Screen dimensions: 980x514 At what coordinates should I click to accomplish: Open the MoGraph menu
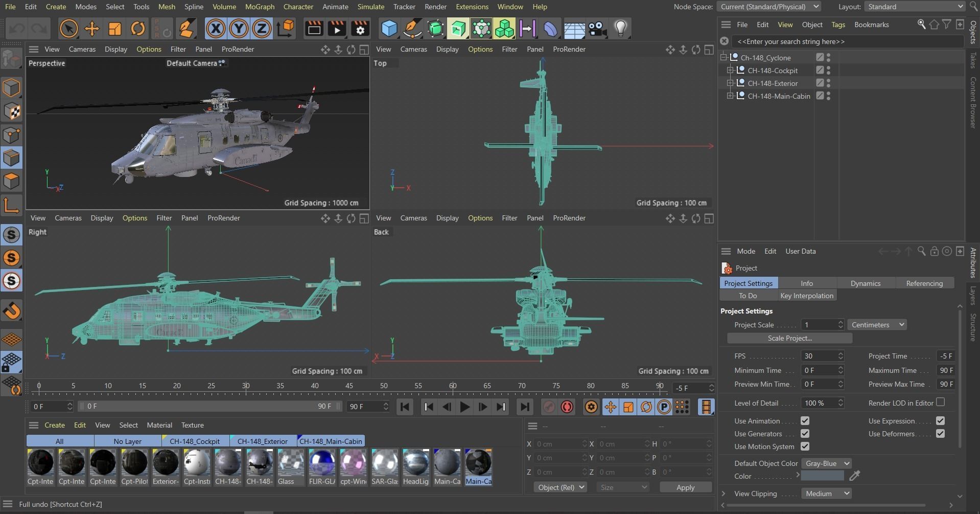260,7
